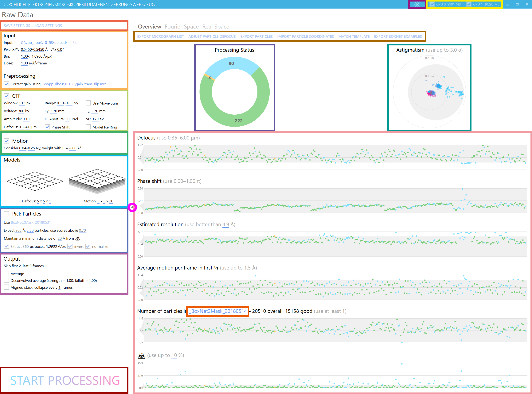Select the cryo particle type option
Screen dimensions: 532x394
click(30, 230)
